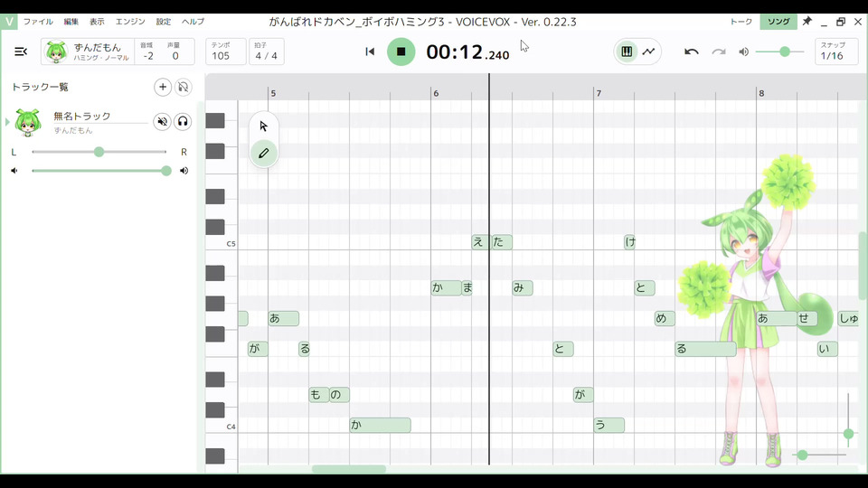
Task: Click the horizontal scrollbar thumb
Action: [349, 469]
